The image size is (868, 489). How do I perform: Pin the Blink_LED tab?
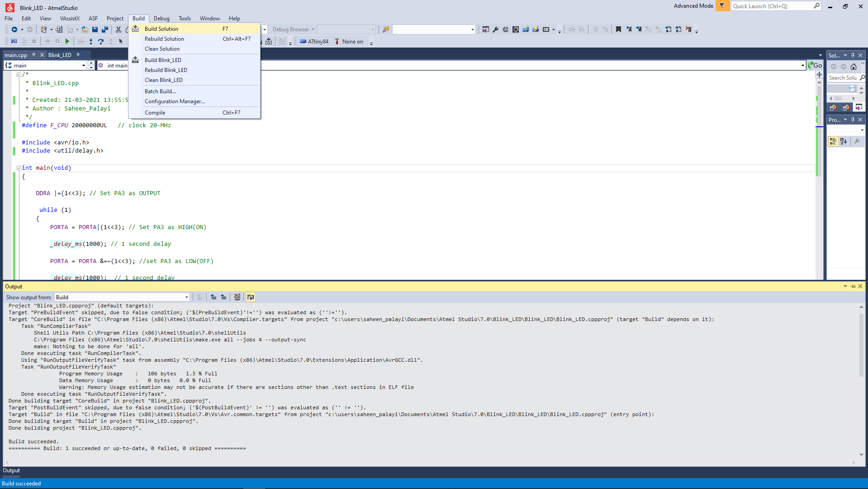point(78,55)
